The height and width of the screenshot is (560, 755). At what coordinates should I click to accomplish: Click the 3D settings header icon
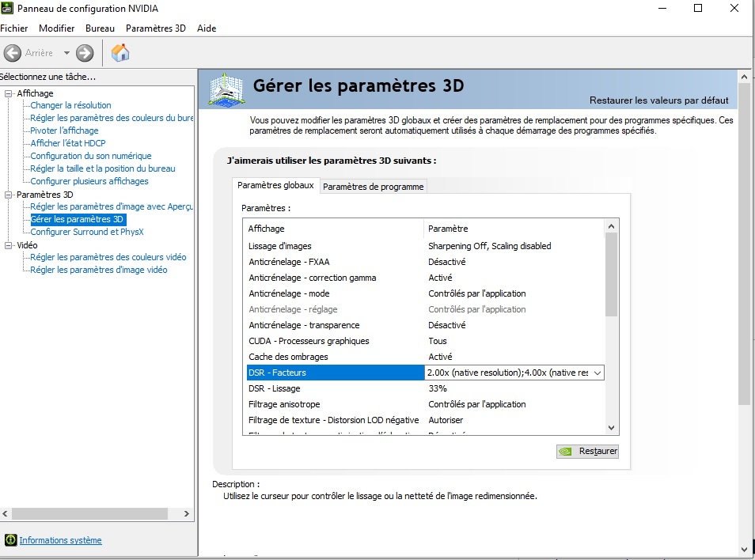226,89
